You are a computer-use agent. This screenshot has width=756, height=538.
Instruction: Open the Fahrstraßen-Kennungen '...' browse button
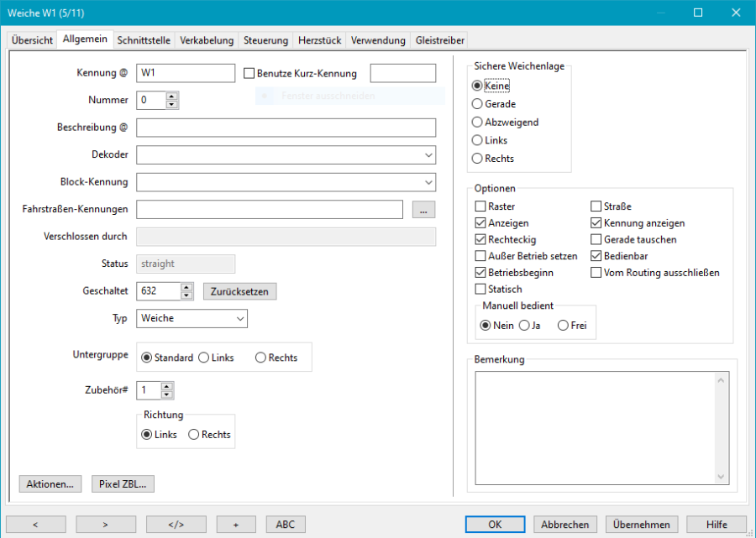point(424,210)
